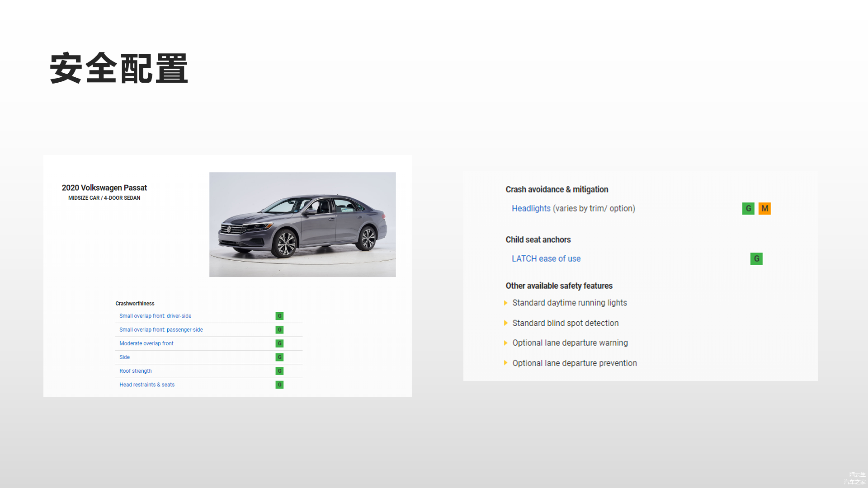The height and width of the screenshot is (488, 868).
Task: Click the orange M headlights rating badge
Action: 764,208
